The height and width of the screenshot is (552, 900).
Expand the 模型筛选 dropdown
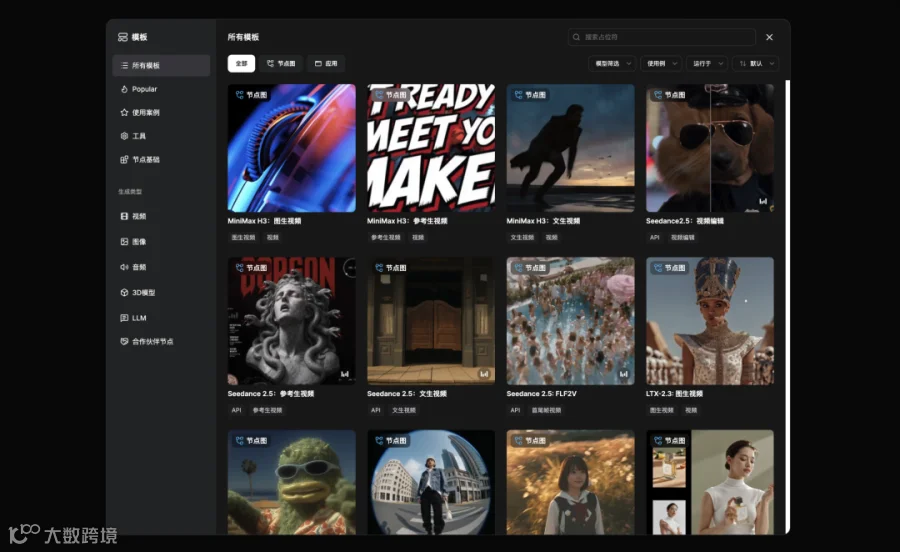coord(612,64)
